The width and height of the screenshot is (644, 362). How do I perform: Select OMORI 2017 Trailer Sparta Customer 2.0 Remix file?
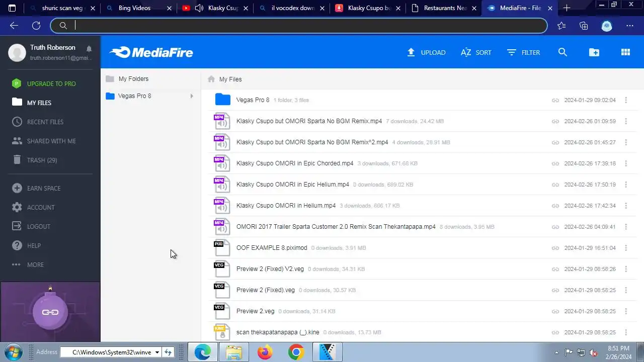point(336,227)
